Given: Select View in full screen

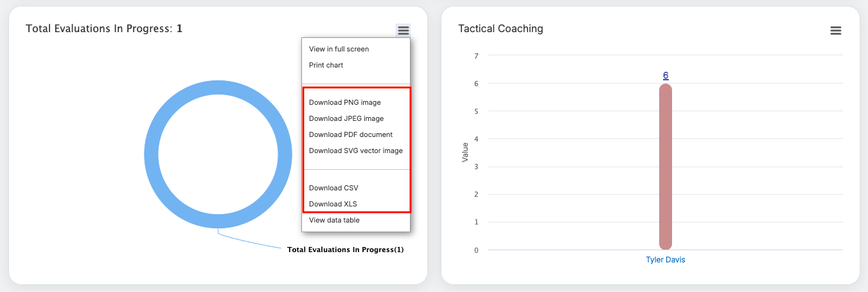Looking at the screenshot, I should [339, 49].
